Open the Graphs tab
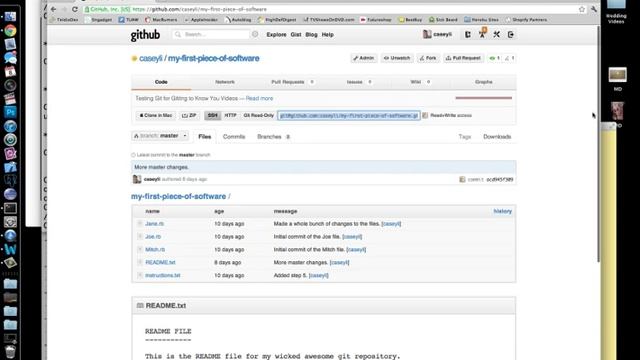The width and height of the screenshot is (640, 360). (484, 82)
